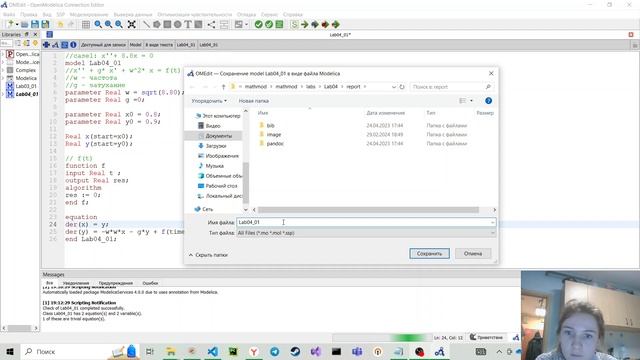This screenshot has height=360, width=640.
Task: Select the Ellipse shape tool
Action: coord(178,24)
